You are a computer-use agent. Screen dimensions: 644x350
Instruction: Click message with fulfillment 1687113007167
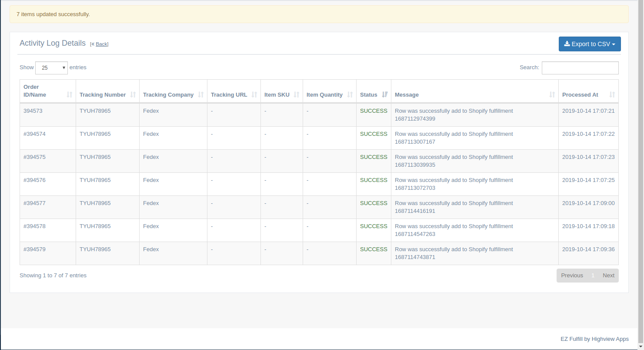click(x=454, y=138)
